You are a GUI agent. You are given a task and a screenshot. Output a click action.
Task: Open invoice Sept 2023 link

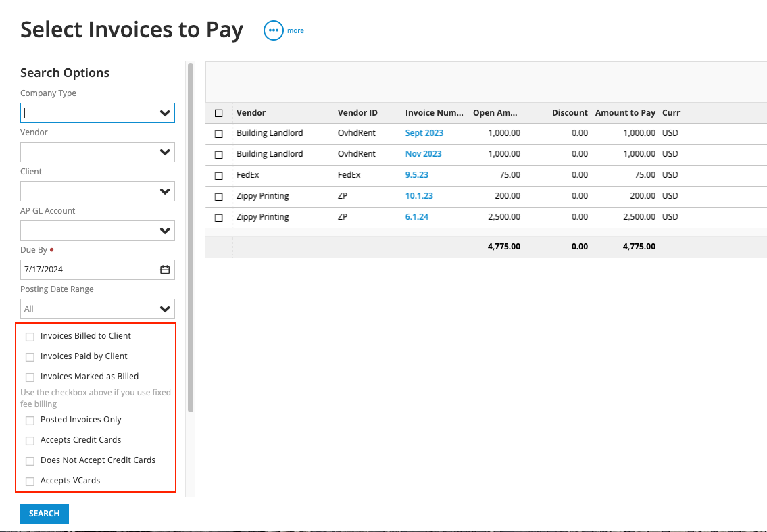424,133
